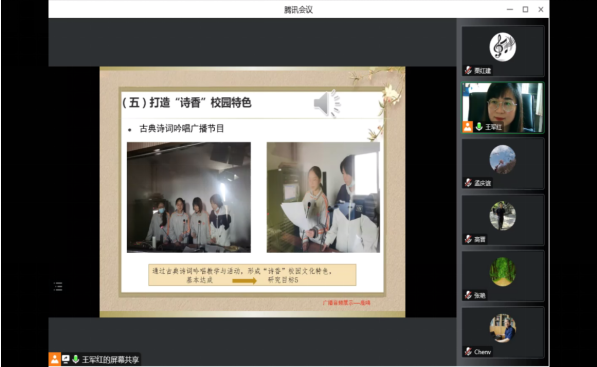597x367 pixels.
Task: Click the orange host icon on 王军红's video tile
Action: pos(468,127)
